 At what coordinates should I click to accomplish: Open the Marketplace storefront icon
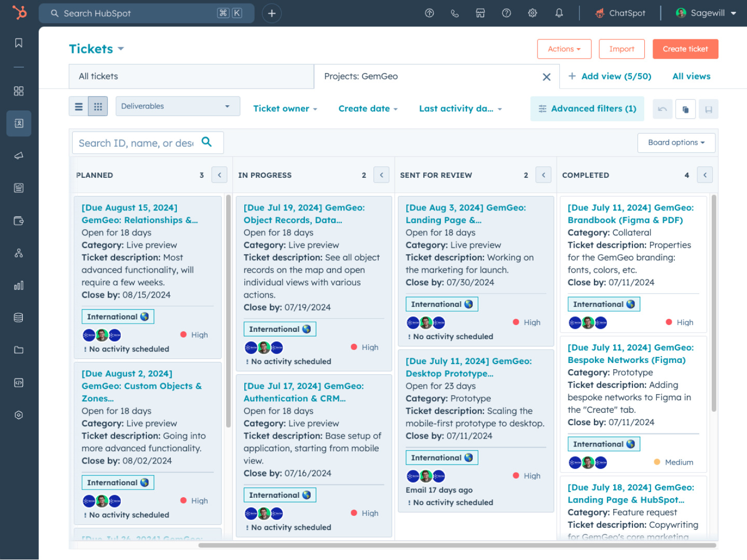[480, 13]
